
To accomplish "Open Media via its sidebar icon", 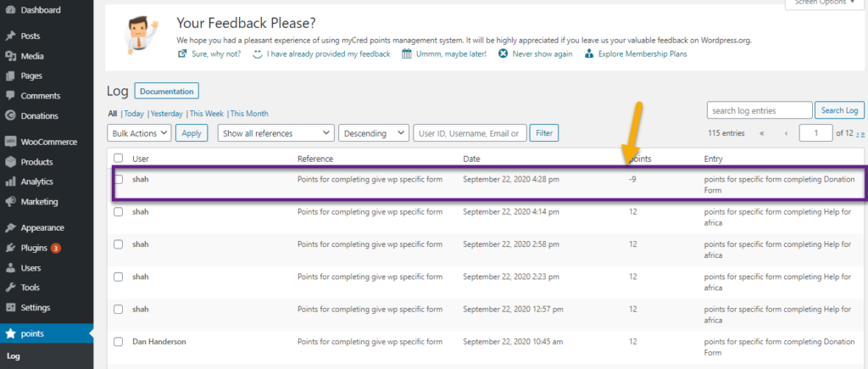I will click(x=10, y=56).
